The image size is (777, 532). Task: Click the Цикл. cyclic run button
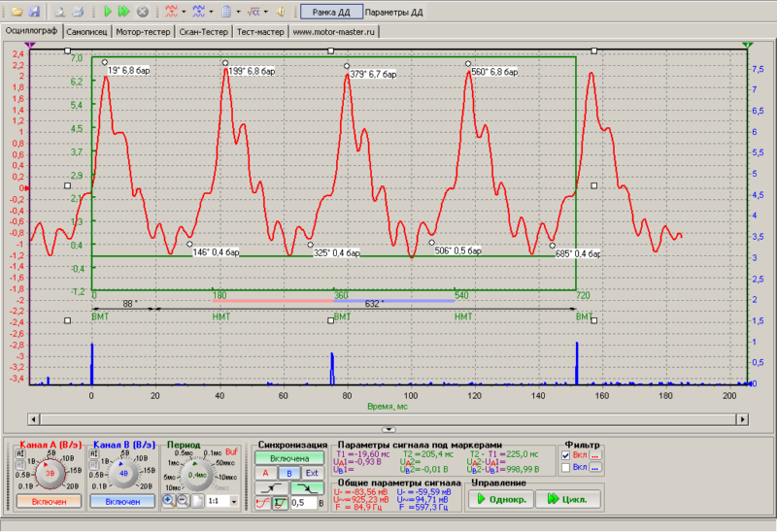(568, 498)
